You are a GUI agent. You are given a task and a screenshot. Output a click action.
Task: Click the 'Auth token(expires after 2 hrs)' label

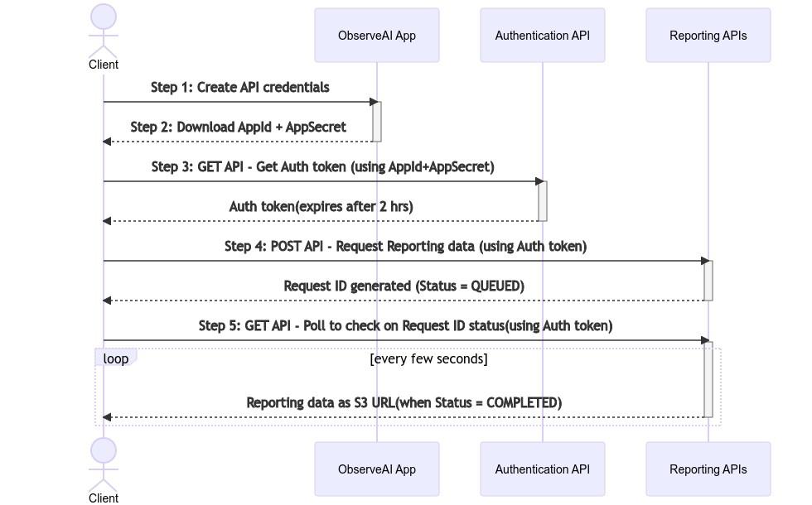tap(321, 206)
